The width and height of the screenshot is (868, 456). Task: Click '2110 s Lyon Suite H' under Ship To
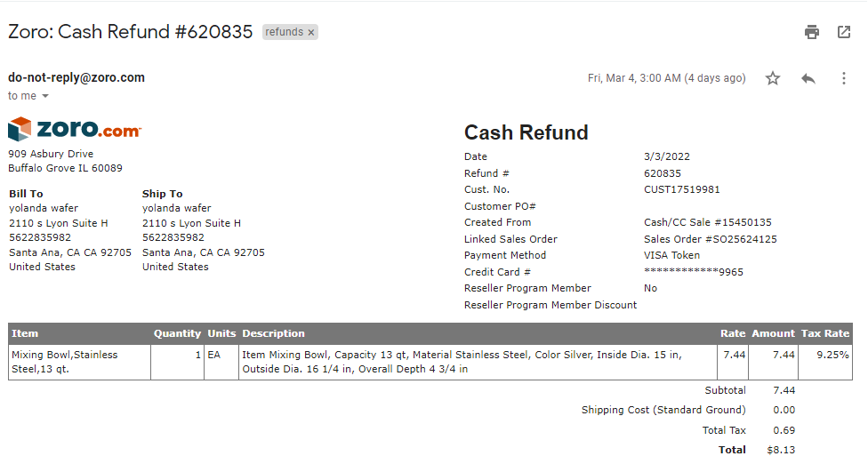pyautogui.click(x=191, y=223)
